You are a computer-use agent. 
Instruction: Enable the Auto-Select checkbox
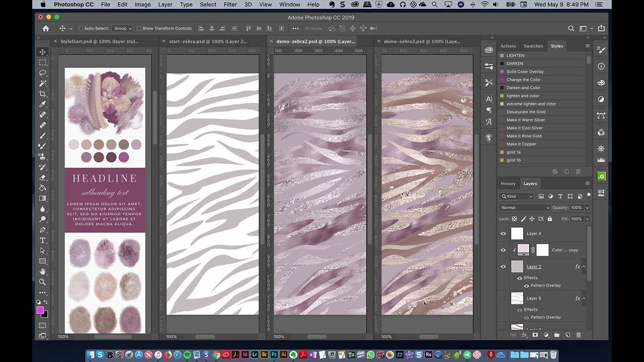(80, 29)
